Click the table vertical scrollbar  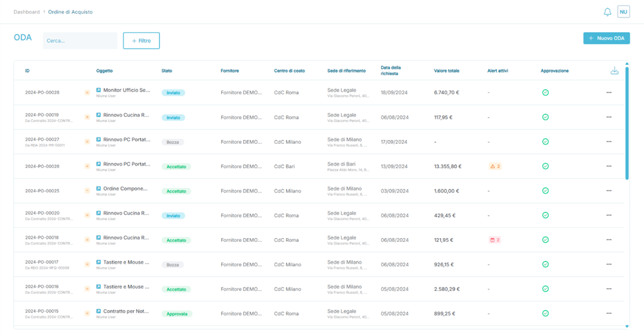pos(627,123)
